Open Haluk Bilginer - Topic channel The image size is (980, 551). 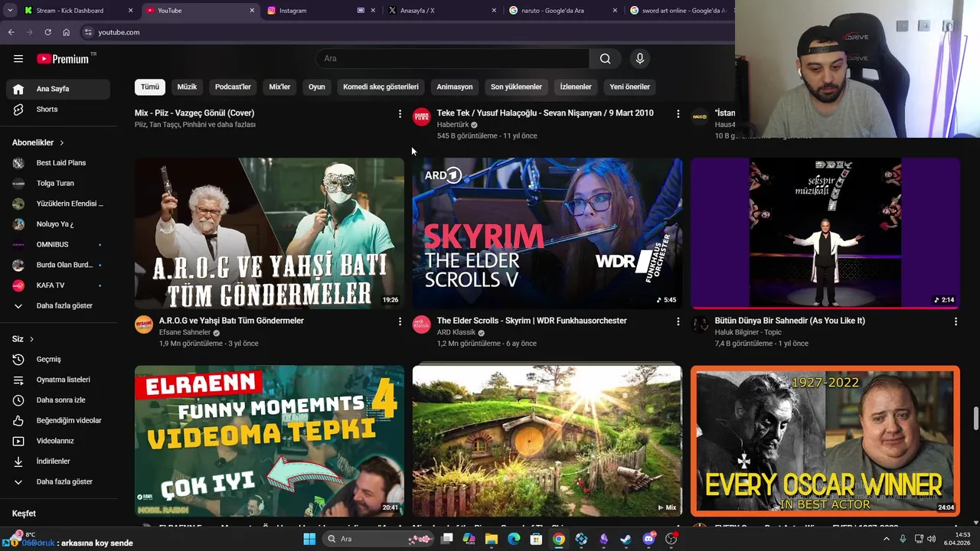(x=748, y=333)
